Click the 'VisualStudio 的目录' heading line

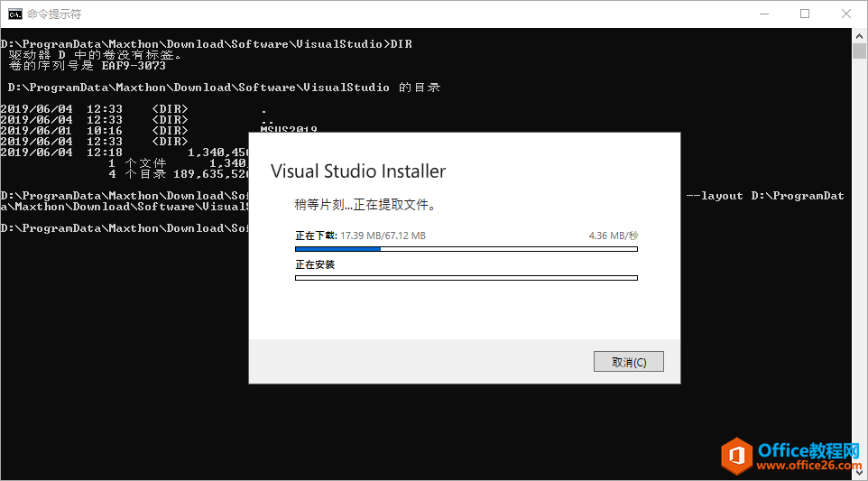[x=224, y=88]
